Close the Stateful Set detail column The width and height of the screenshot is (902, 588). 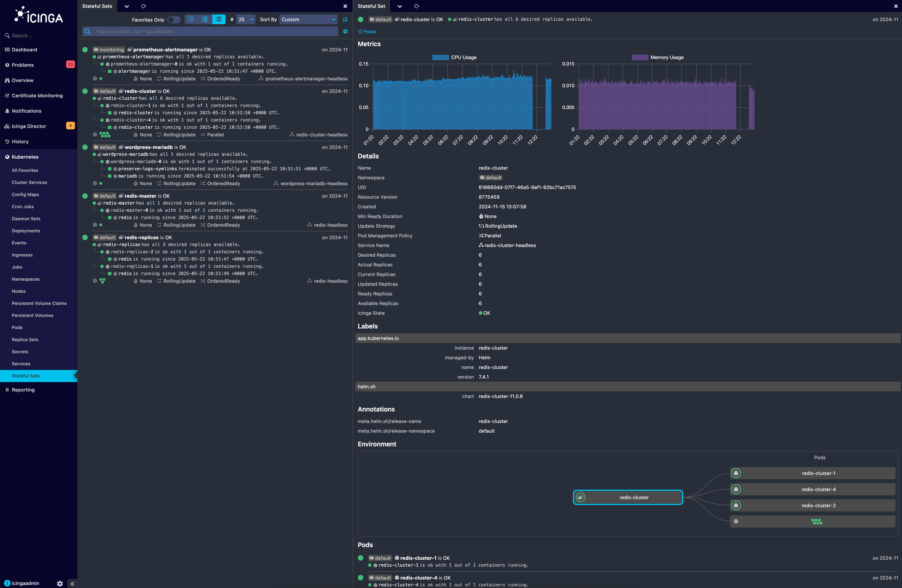[896, 6]
